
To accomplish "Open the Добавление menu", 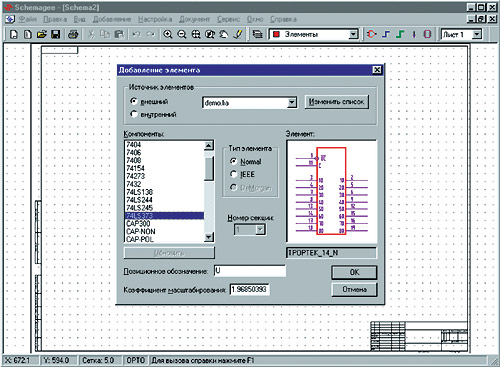I will [x=112, y=19].
